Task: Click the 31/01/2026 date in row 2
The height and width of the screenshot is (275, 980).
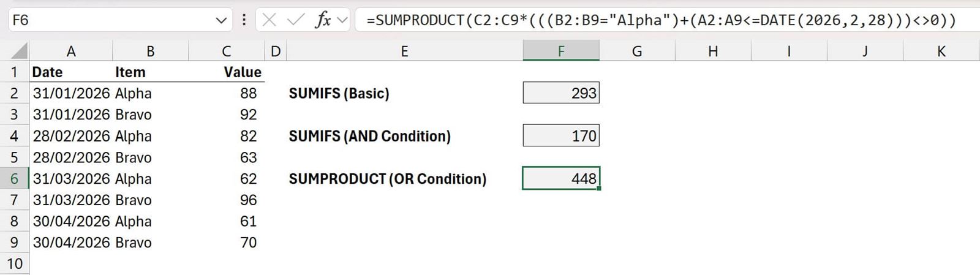Action: [71, 94]
